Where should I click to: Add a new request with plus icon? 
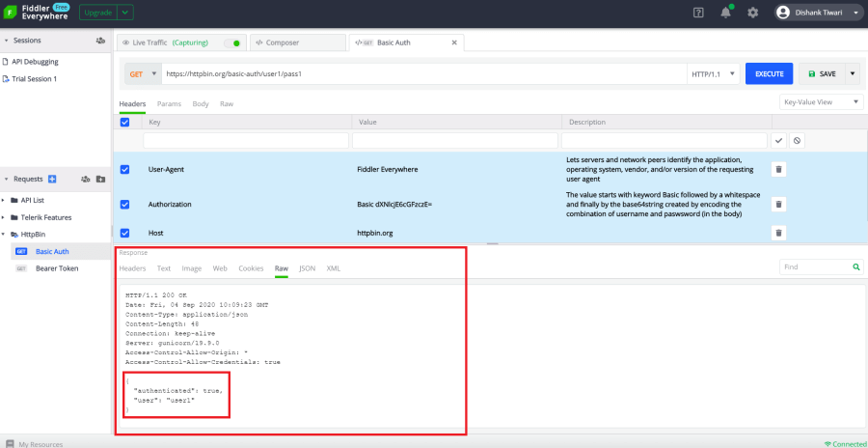coord(52,179)
